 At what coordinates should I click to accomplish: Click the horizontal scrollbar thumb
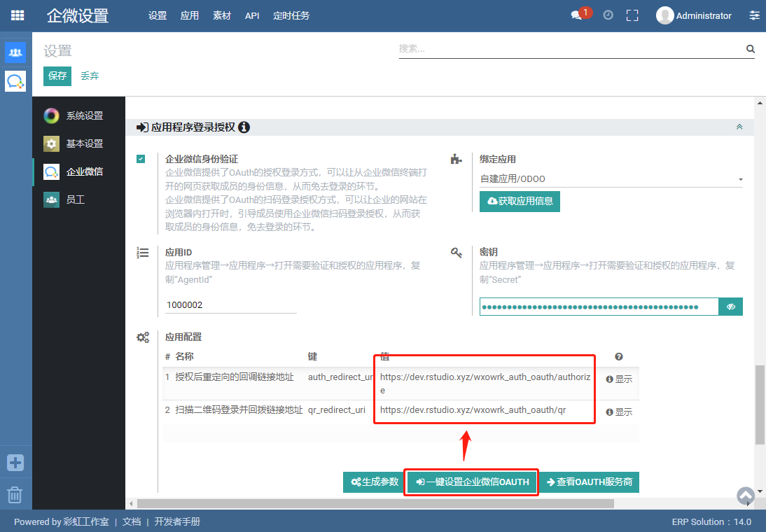pyautogui.click(x=375, y=503)
